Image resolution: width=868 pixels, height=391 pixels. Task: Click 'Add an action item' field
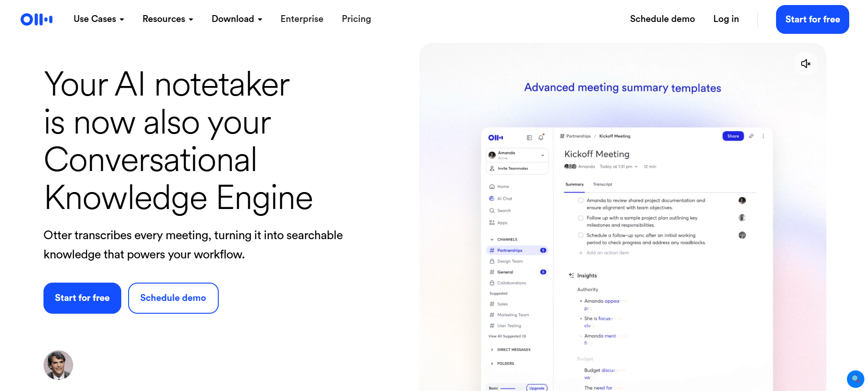608,253
